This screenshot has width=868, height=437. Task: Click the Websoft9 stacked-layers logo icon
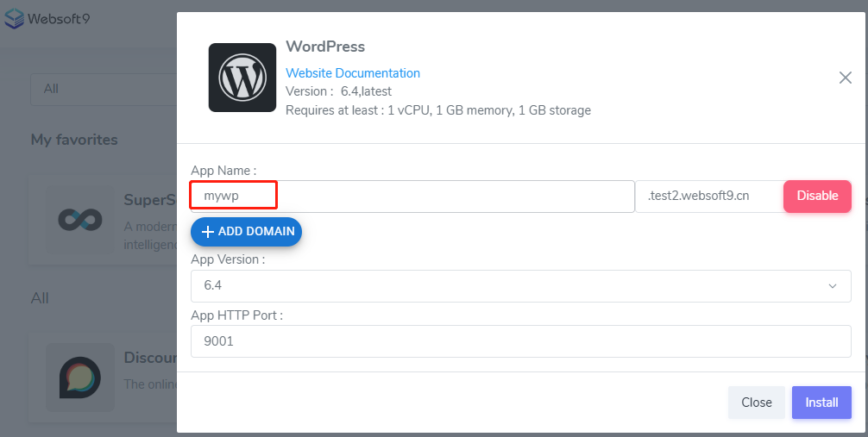[14, 18]
